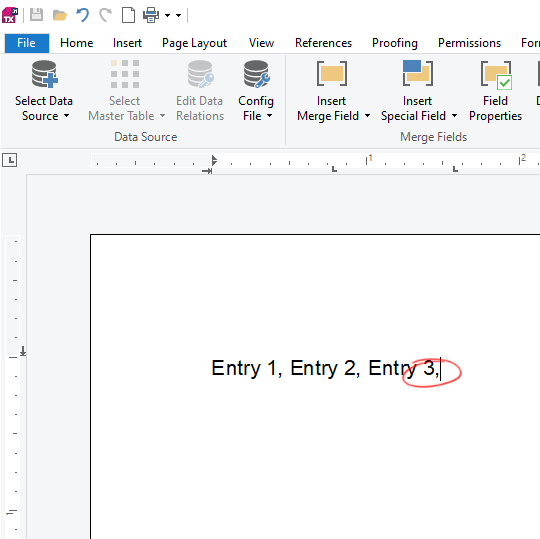Open the Print button dropdown arrow
The height and width of the screenshot is (539, 540).
(167, 15)
